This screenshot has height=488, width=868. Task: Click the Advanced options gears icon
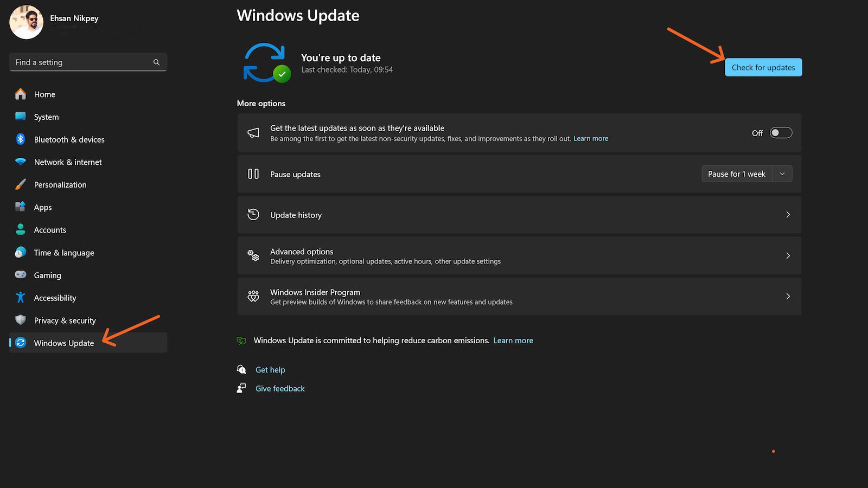click(x=253, y=255)
